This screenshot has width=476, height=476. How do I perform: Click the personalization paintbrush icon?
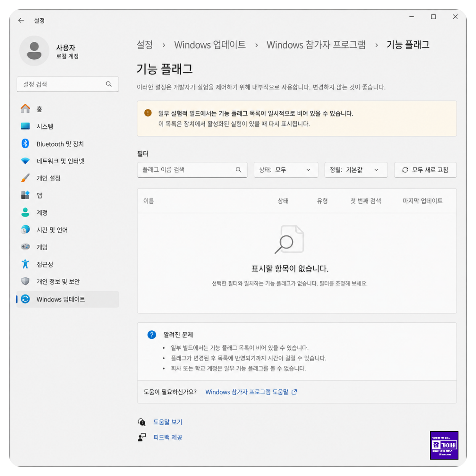pos(26,178)
